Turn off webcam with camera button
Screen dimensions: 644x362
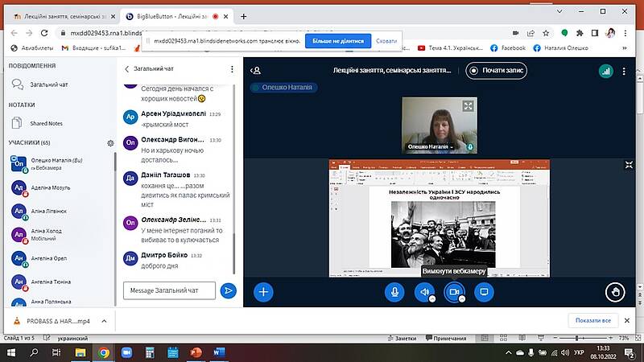[x=454, y=292]
